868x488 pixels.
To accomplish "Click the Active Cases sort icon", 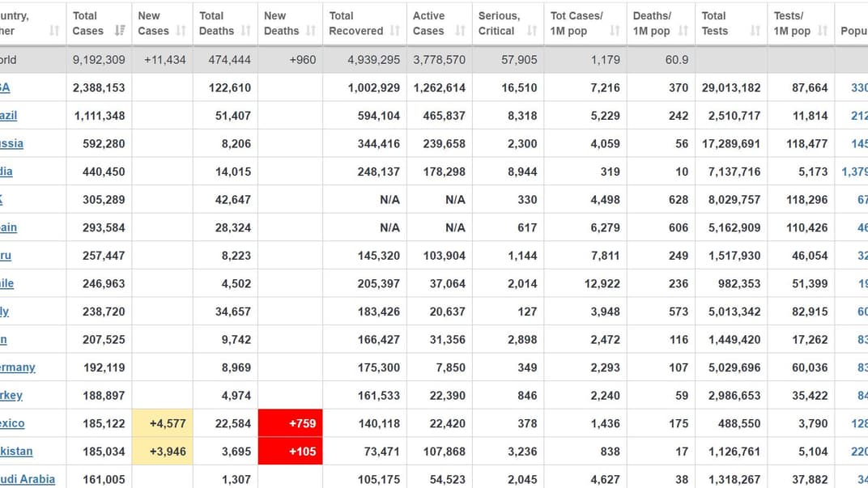I will 460,31.
